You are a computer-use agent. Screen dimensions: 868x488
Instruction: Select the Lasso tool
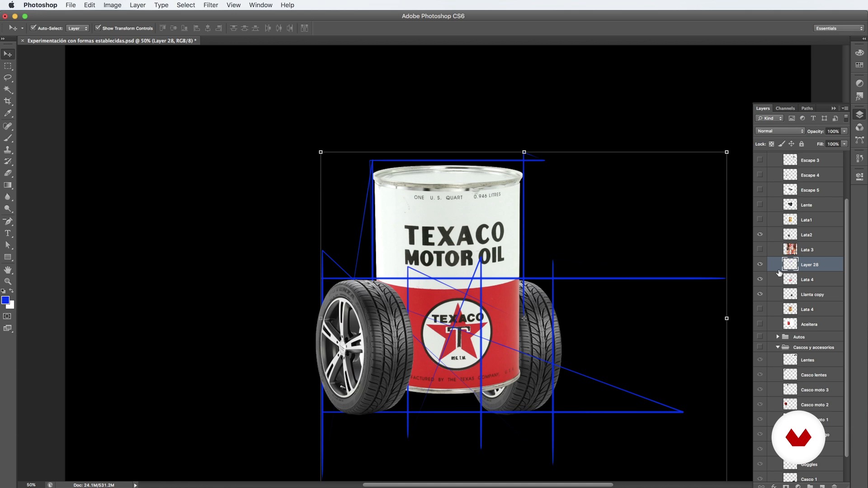pos(8,78)
